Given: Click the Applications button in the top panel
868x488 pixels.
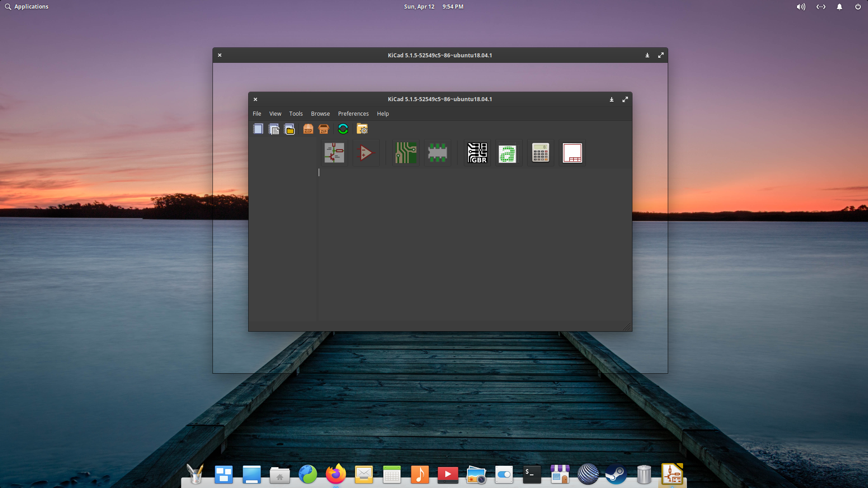Looking at the screenshot, I should 26,6.
